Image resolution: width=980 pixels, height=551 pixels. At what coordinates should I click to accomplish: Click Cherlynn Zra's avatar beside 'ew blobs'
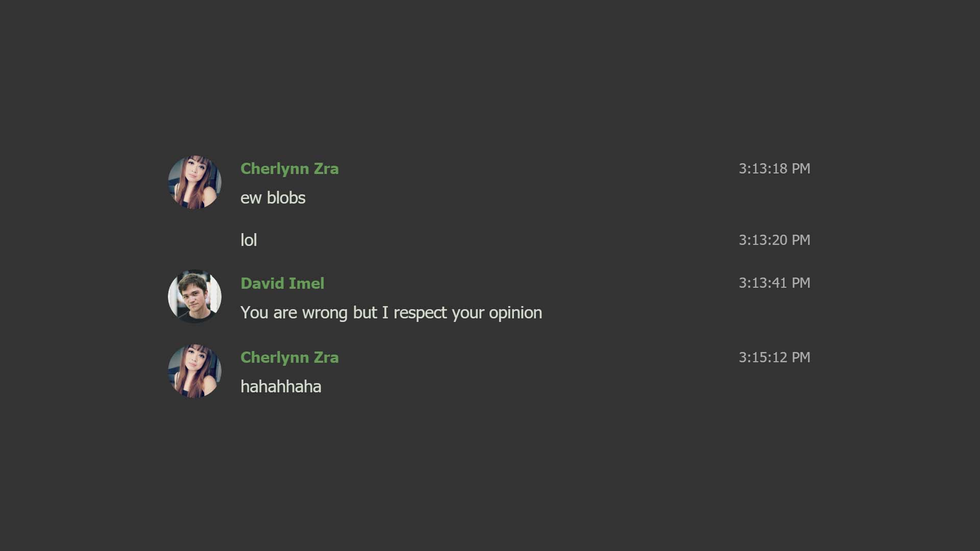(194, 182)
